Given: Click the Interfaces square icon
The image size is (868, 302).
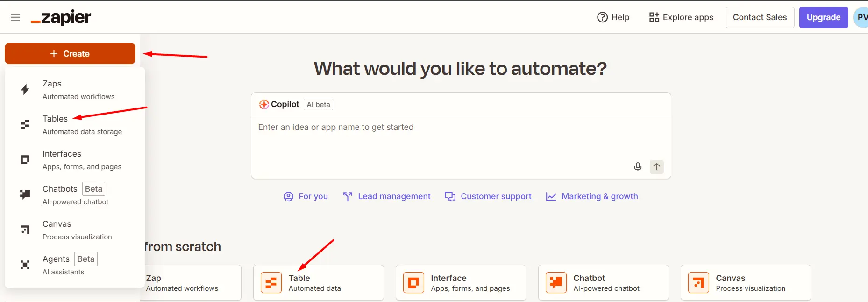Looking at the screenshot, I should [25, 160].
